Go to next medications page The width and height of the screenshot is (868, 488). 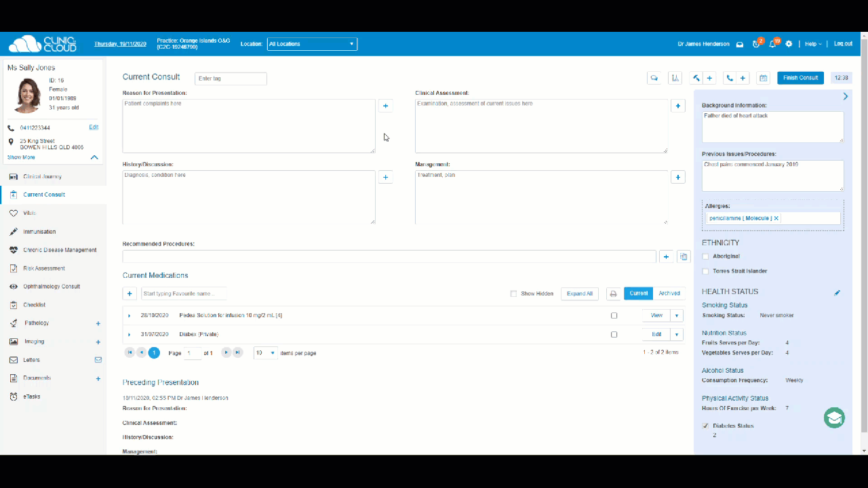tap(226, 353)
